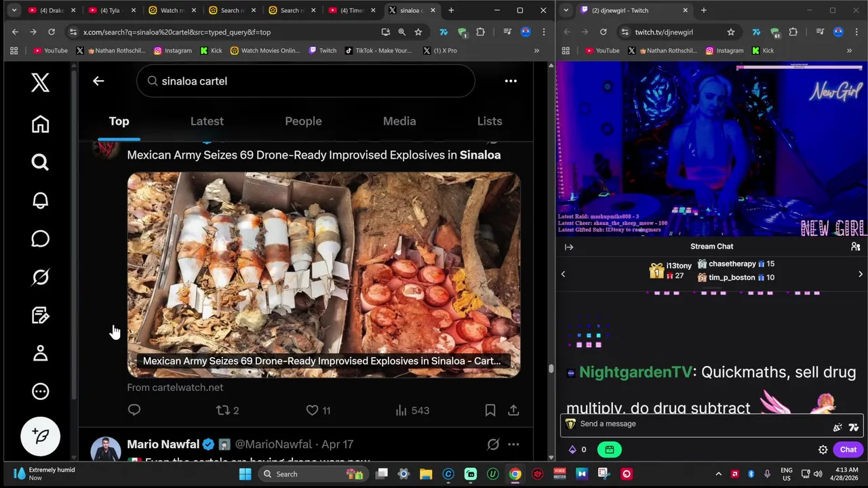This screenshot has width=868, height=488.
Task: Open File Explorer from taskbar
Action: [x=426, y=474]
